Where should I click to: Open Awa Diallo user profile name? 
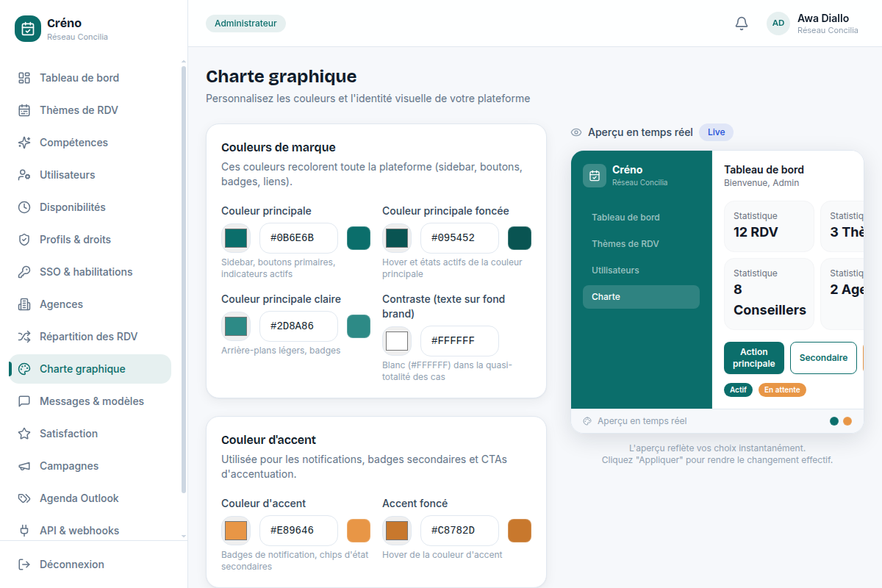823,18
